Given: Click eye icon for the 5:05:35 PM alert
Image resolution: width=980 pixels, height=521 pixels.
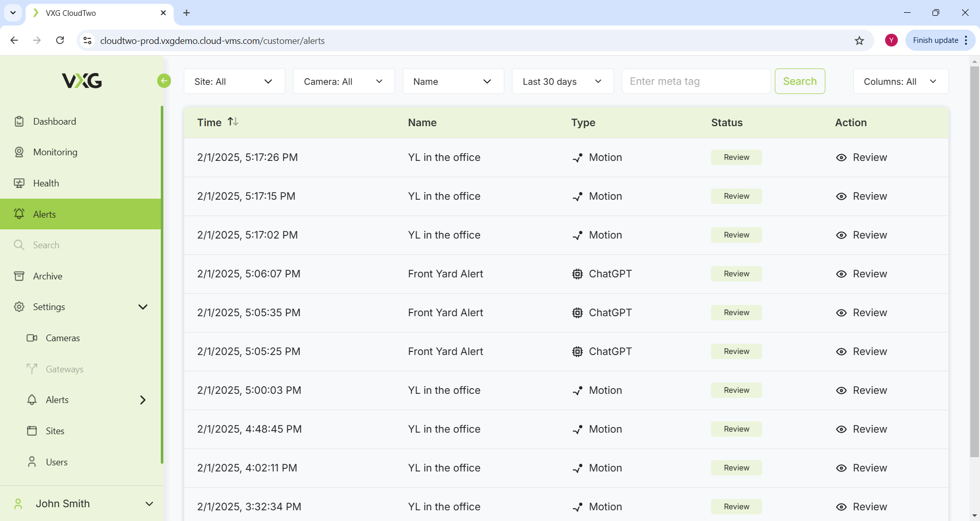Looking at the screenshot, I should pos(841,313).
